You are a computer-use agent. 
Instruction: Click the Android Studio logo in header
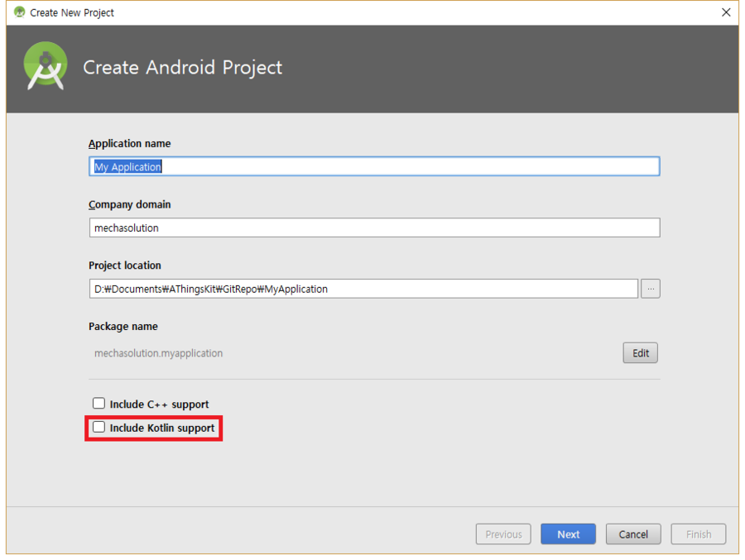click(46, 65)
